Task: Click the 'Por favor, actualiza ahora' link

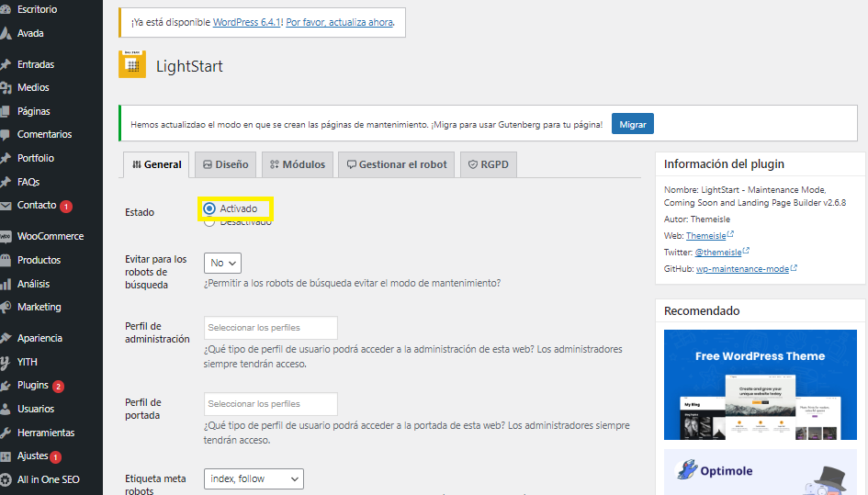Action: (x=340, y=22)
